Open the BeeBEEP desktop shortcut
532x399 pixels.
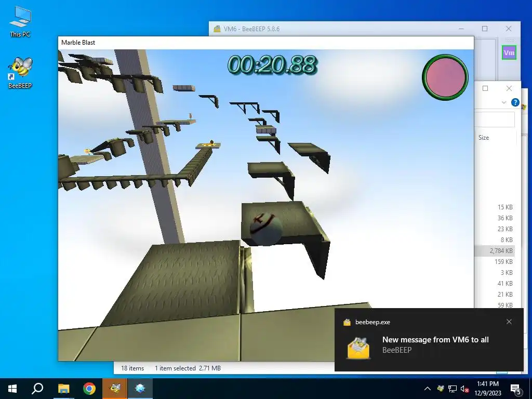click(20, 73)
